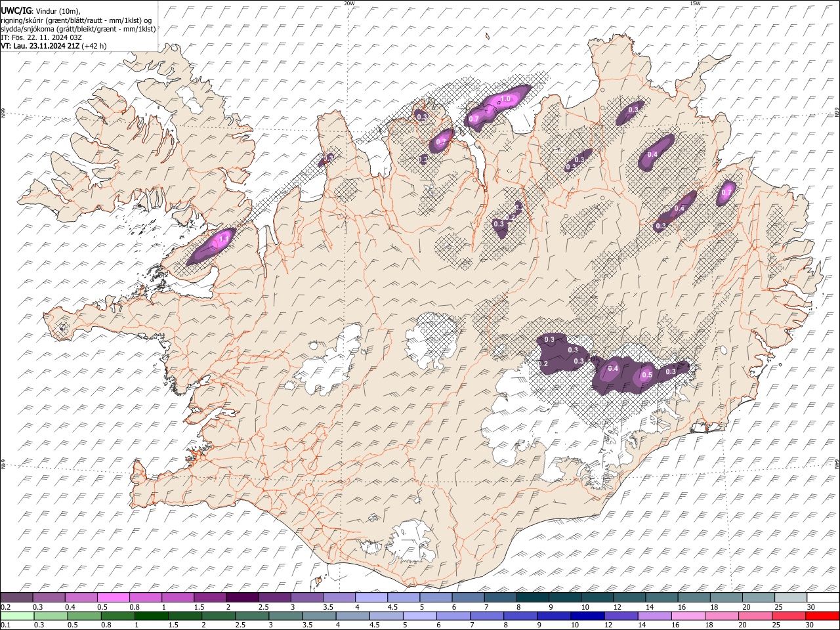Click the '25' label in the upper legend row
This screenshot has height=630, width=840.
pos(778,607)
